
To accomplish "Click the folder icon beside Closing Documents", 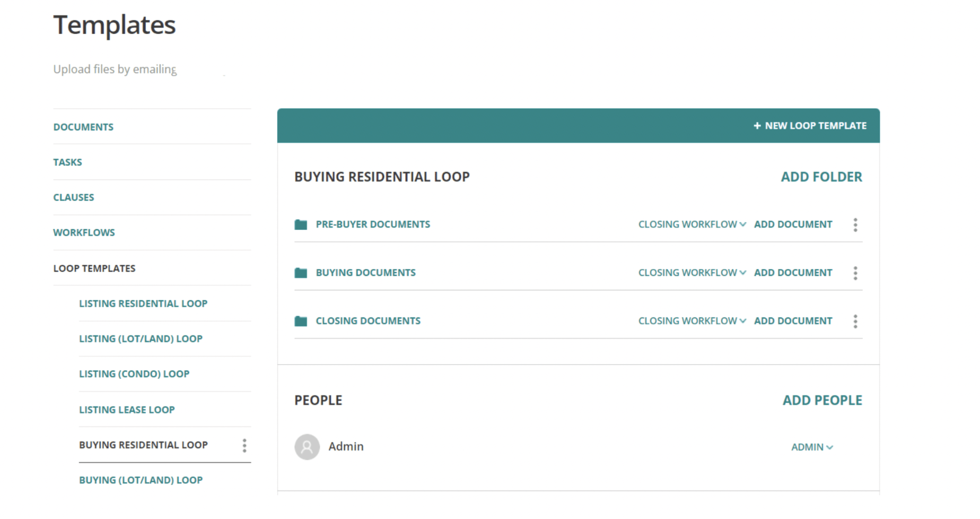I will (x=301, y=321).
